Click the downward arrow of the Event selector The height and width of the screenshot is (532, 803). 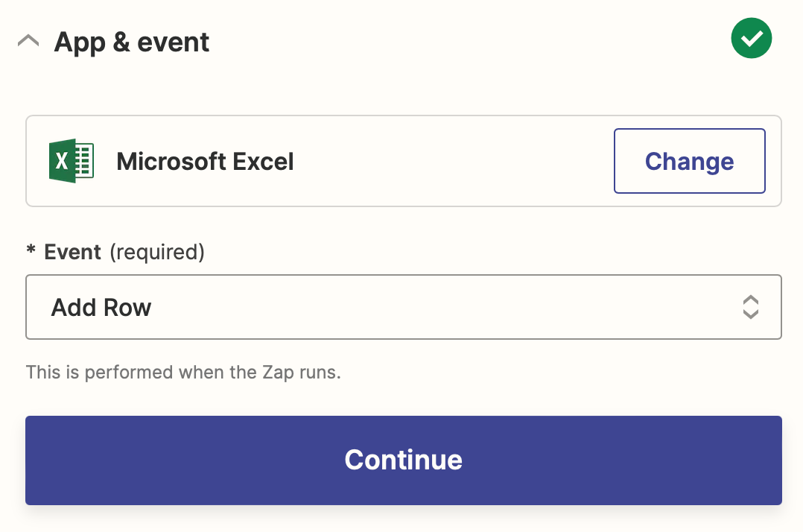tap(750, 314)
